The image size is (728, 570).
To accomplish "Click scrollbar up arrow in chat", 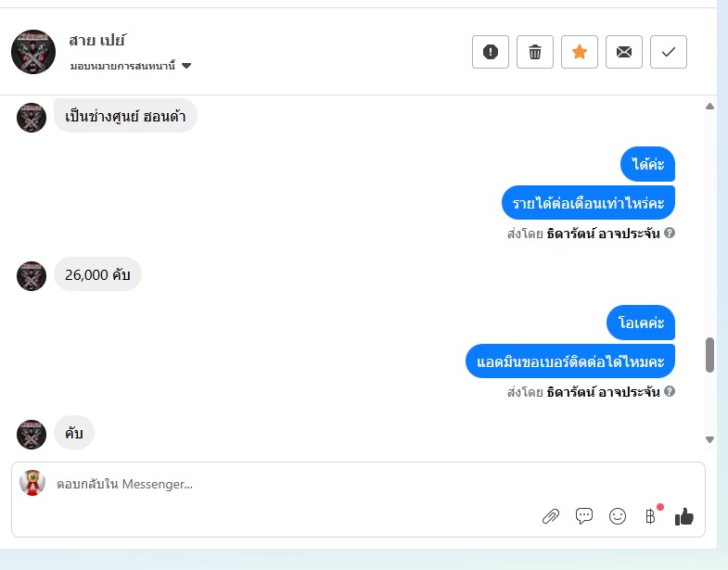I will coord(709,107).
